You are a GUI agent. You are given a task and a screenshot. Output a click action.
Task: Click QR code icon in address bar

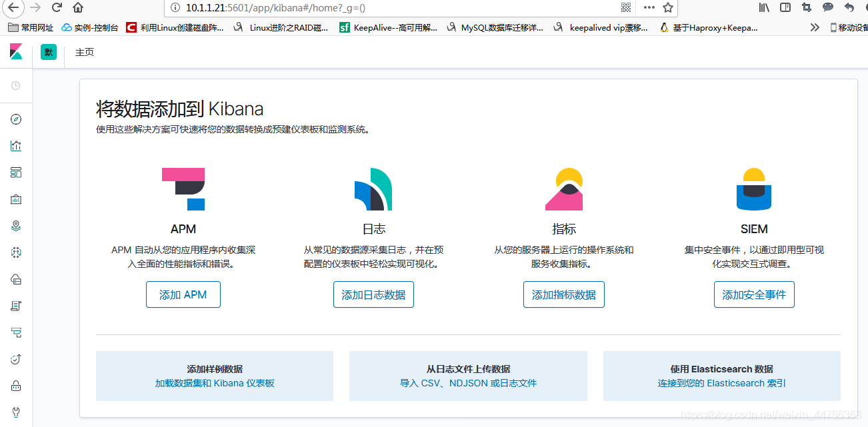pyautogui.click(x=626, y=7)
